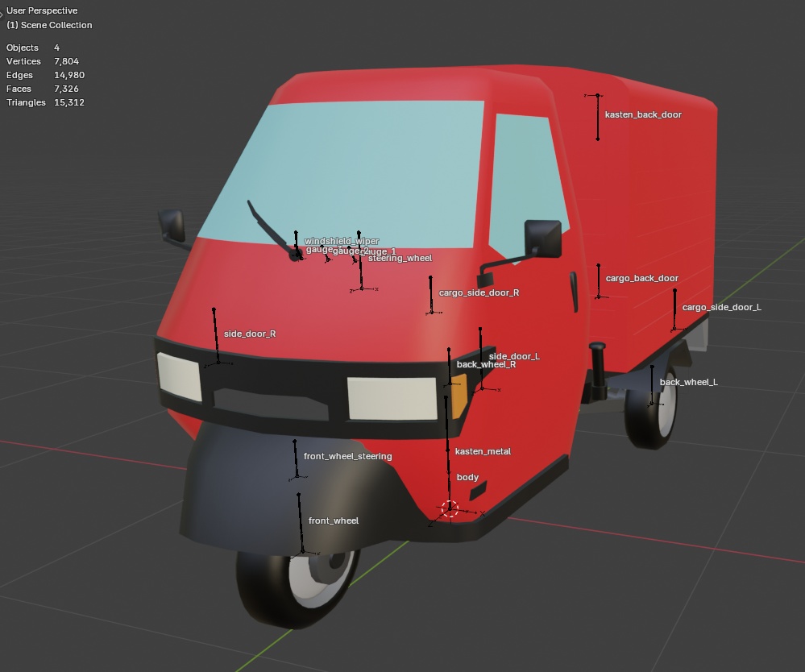Click the black side mirror beside the side window
The width and height of the screenshot is (805, 672).
(542, 238)
